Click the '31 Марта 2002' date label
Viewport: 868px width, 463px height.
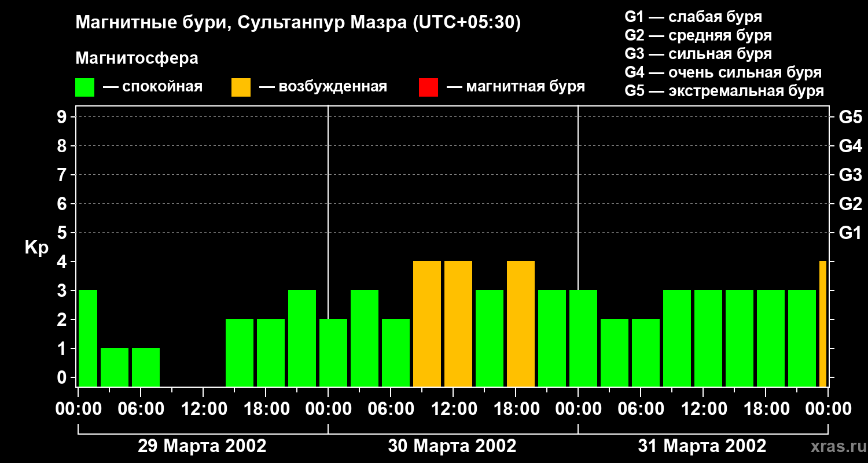(702, 446)
